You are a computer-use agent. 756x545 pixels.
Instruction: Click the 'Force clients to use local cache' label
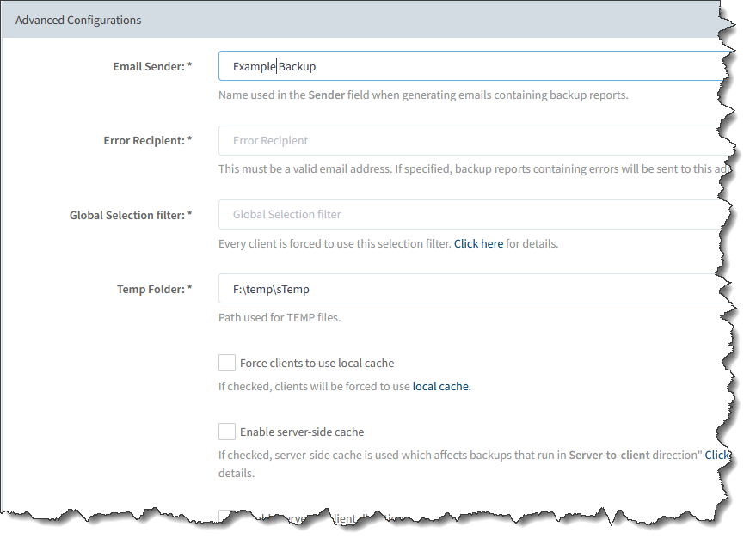click(317, 364)
